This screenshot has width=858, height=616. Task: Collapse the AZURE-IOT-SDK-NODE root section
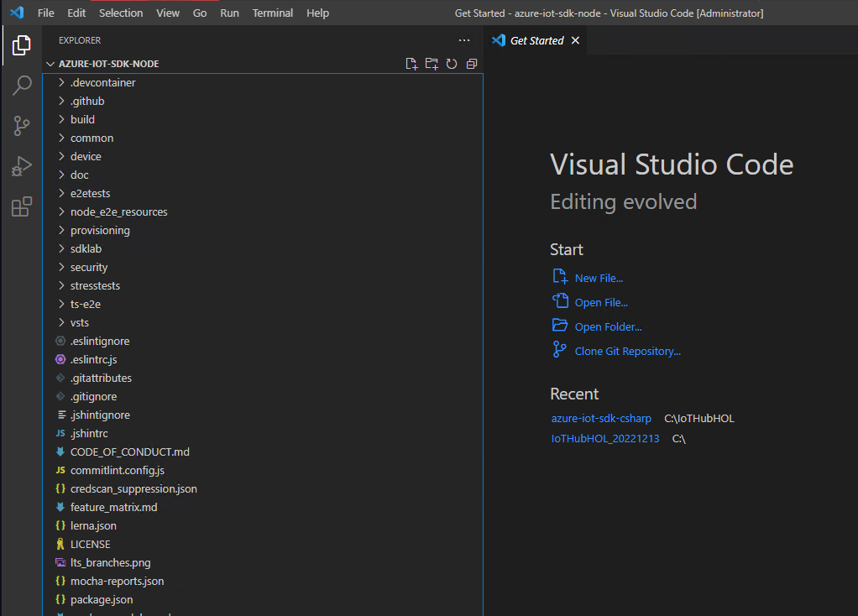coord(50,64)
